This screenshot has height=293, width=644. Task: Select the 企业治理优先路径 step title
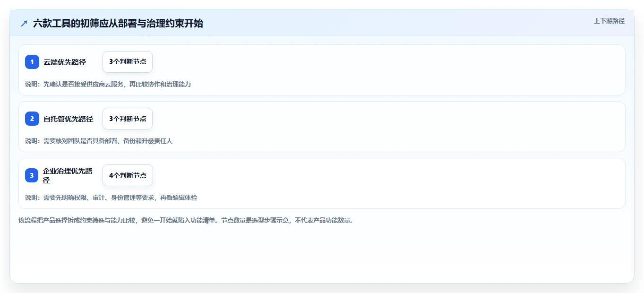(x=68, y=175)
